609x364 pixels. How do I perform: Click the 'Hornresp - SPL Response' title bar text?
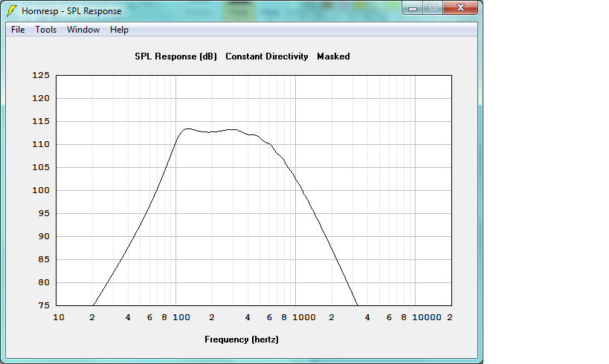tap(71, 11)
